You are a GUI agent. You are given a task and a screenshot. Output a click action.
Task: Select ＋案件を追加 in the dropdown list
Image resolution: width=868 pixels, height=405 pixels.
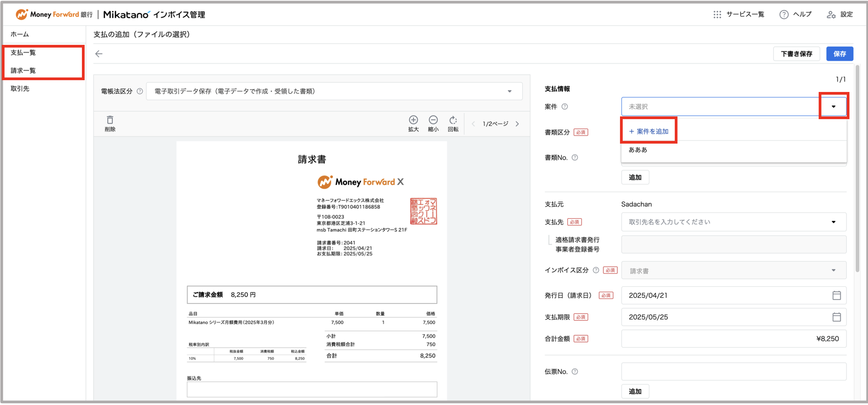tap(649, 131)
